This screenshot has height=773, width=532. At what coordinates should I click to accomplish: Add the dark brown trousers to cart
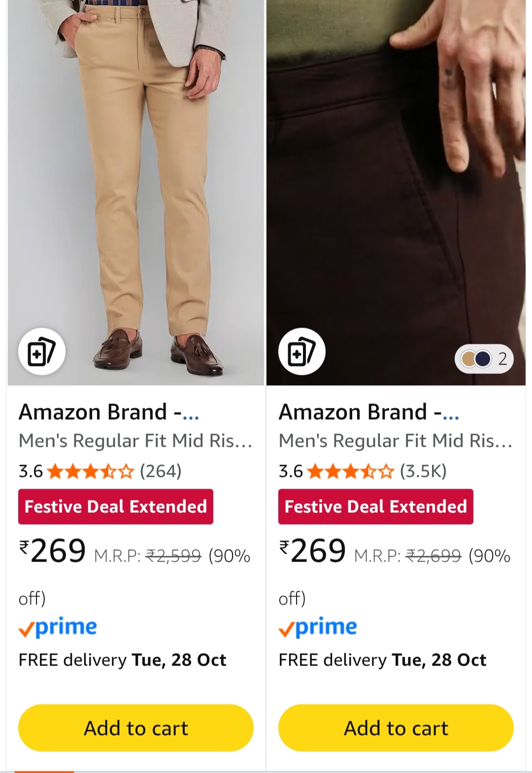pos(396,728)
